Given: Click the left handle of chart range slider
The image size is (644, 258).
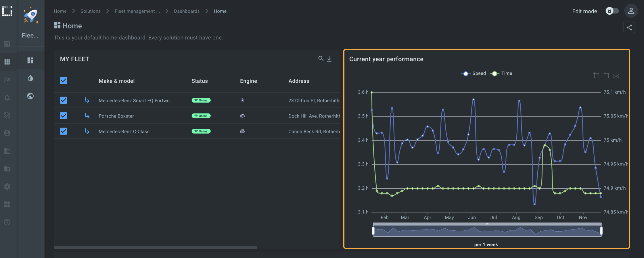Looking at the screenshot, I should 373,231.
